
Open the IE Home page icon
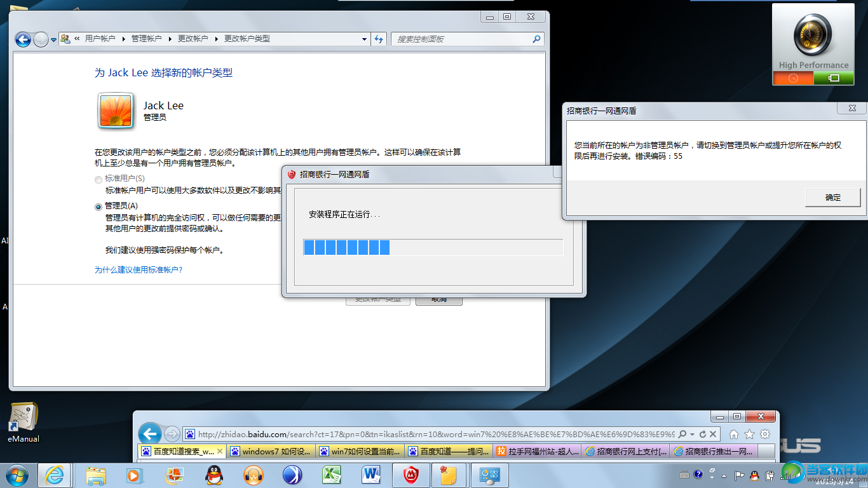[x=733, y=435]
